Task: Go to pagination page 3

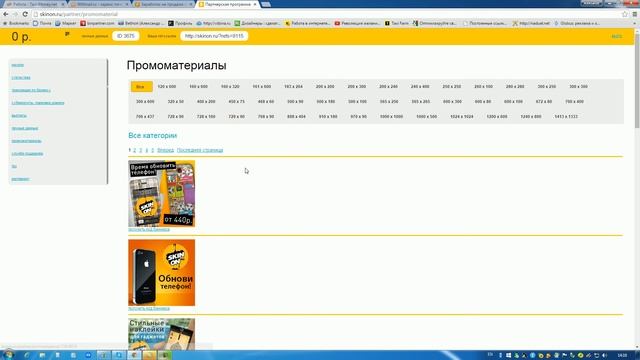Action: click(x=141, y=150)
